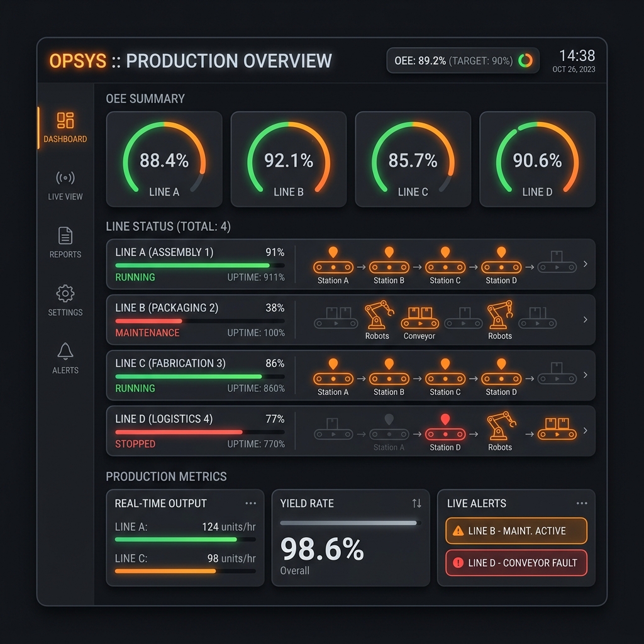This screenshot has height=644, width=644.
Task: Click the first grey conveyor in Line D row
Action: 333,429
